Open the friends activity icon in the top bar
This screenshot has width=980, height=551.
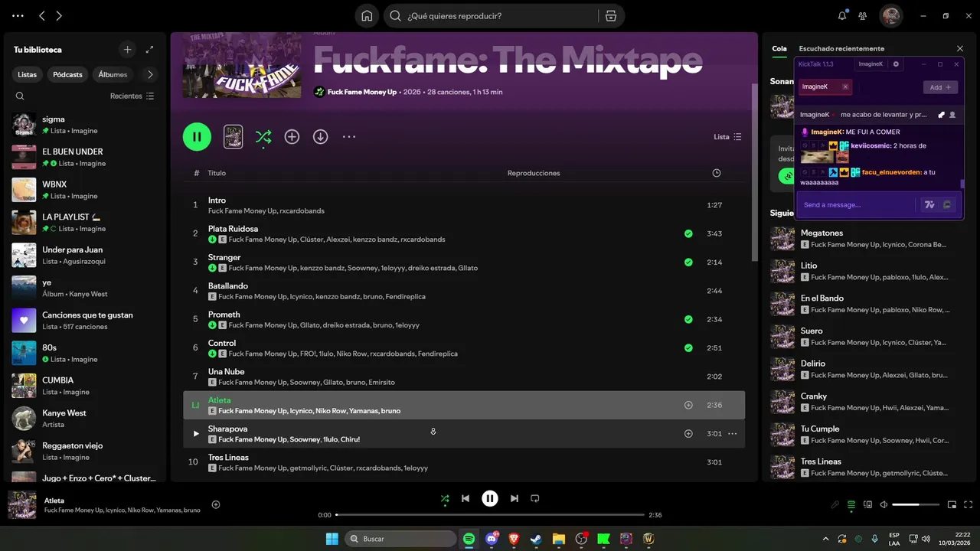point(863,15)
